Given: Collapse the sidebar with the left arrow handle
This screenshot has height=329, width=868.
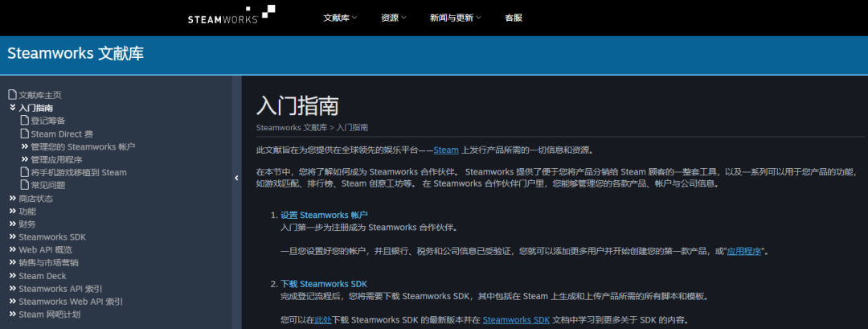Looking at the screenshot, I should tap(236, 178).
